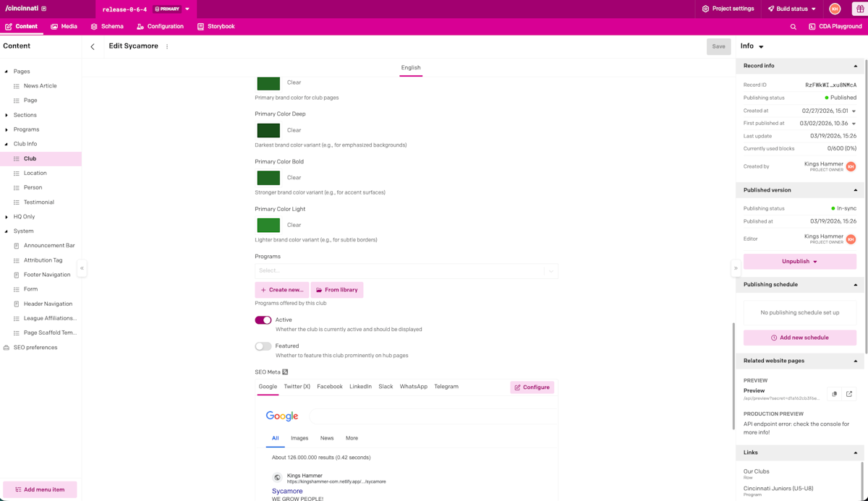Click Add menu item button
The height and width of the screenshot is (501, 868).
[40, 489]
